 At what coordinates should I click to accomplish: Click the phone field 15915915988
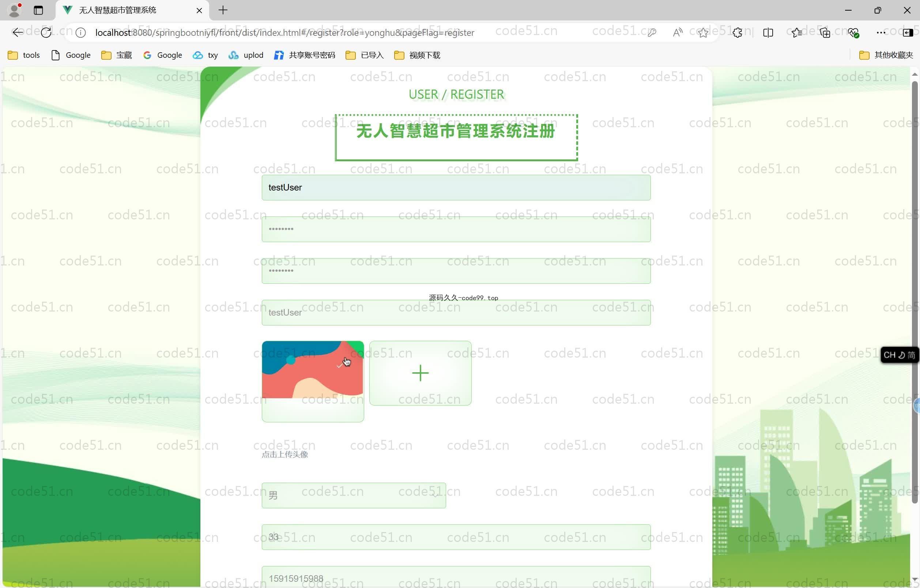(456, 577)
